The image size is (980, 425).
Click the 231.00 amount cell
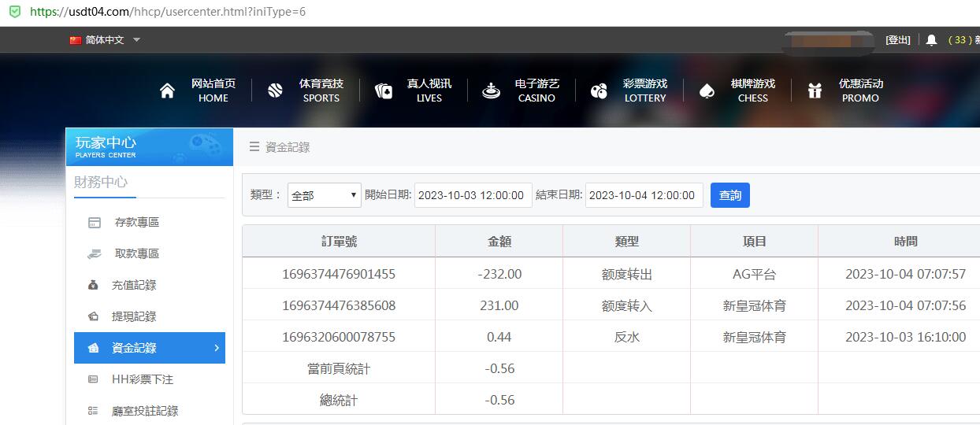499,306
